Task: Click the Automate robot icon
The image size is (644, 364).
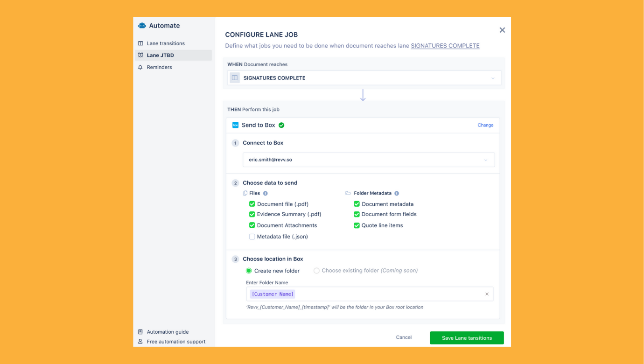Action: click(141, 26)
